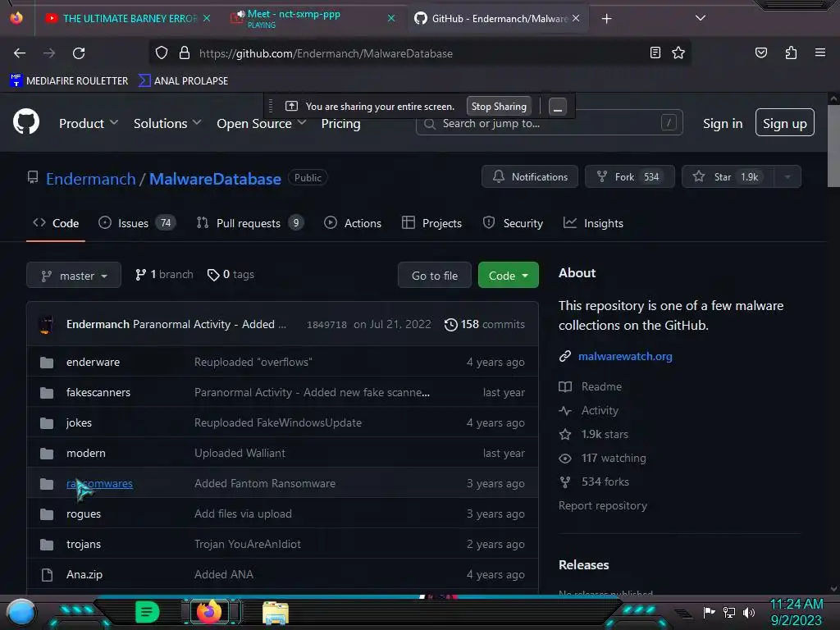Click the site security padlock icon
The width and height of the screenshot is (840, 630).
coord(185,53)
